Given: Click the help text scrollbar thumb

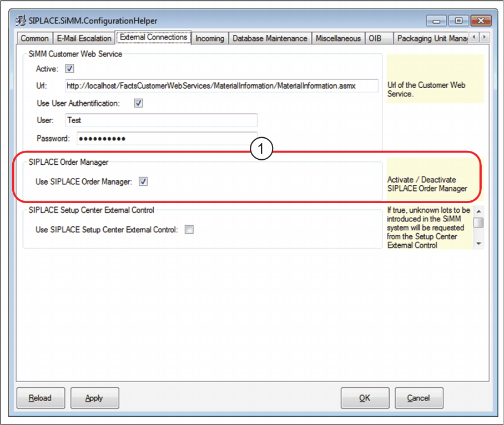Looking at the screenshot, I should click(478, 222).
